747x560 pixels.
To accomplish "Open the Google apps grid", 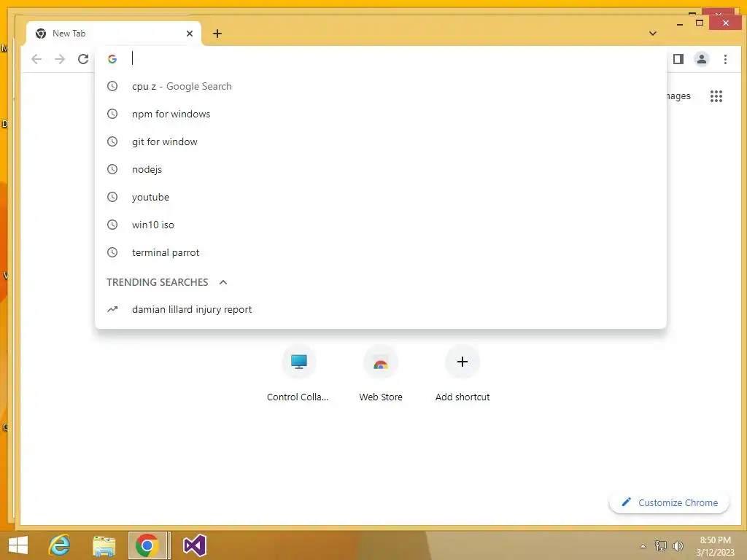I will click(x=716, y=96).
